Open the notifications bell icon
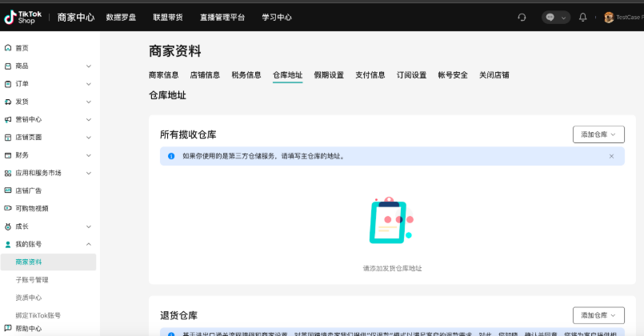 582,18
